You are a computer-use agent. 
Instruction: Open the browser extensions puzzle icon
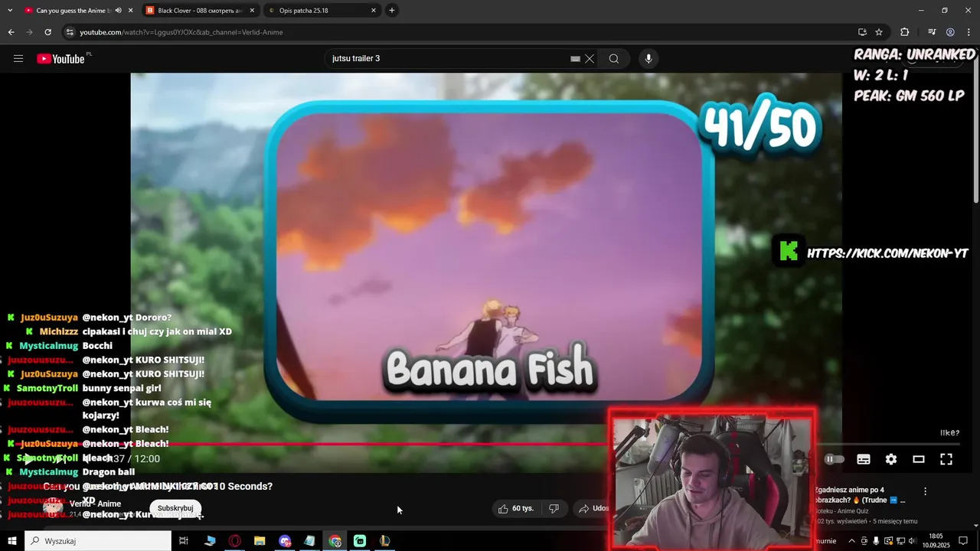(x=904, y=32)
